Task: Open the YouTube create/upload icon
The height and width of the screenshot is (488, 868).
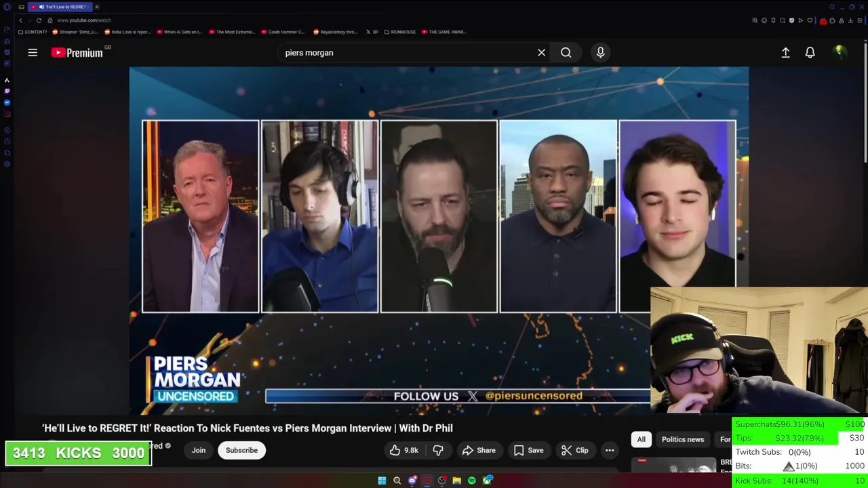Action: 785,52
